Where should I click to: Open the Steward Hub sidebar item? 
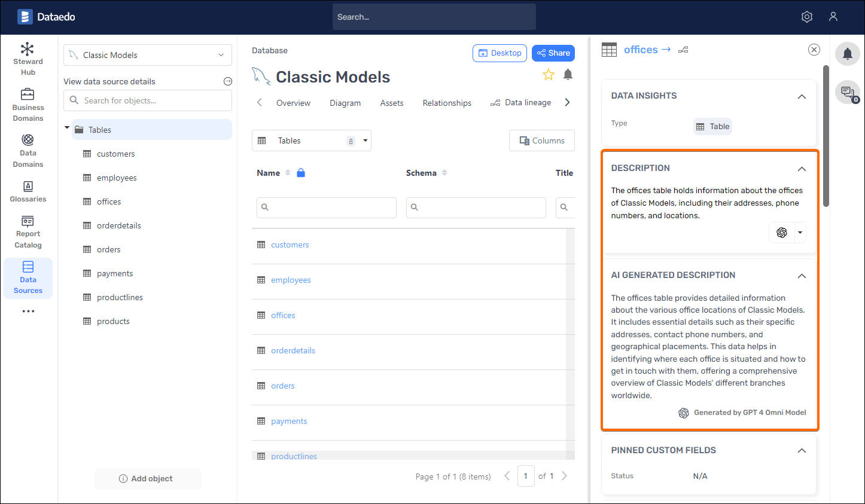click(x=28, y=59)
